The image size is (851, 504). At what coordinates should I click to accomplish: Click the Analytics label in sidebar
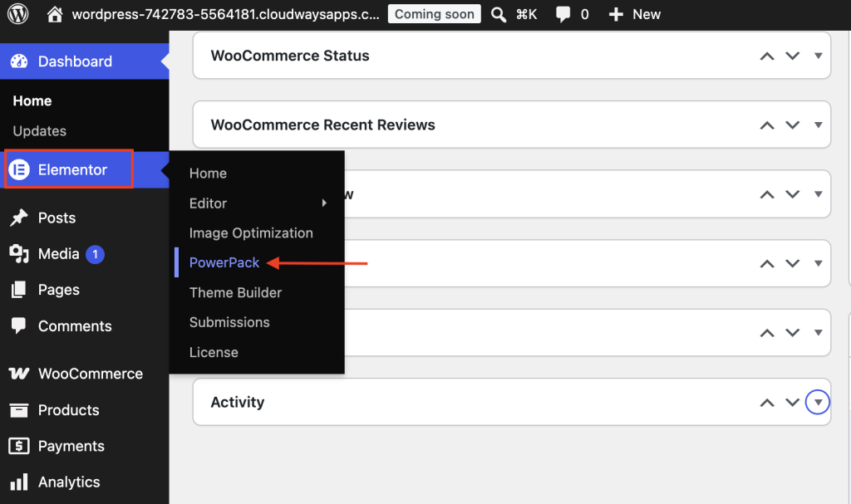point(69,482)
